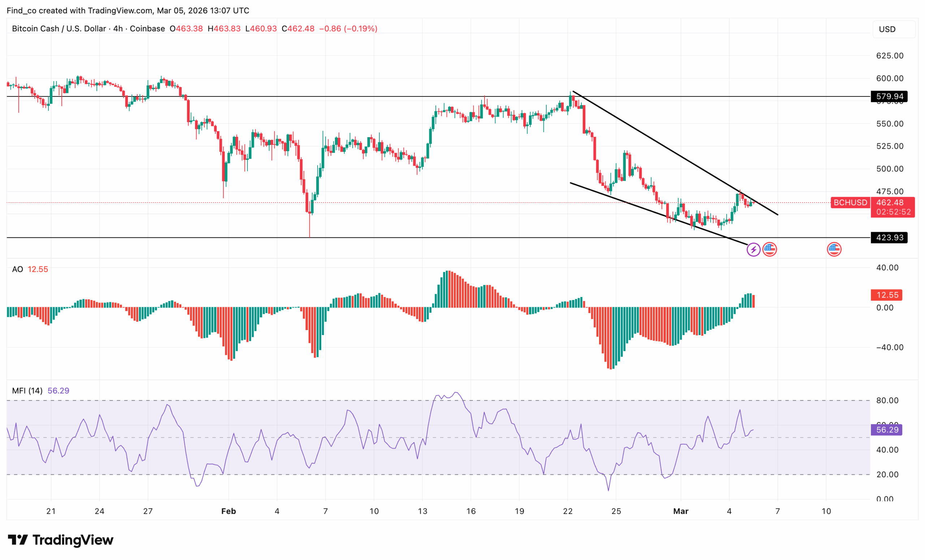The width and height of the screenshot is (925, 560).
Task: Click the countdown timer 02:52:52
Action: tap(894, 212)
